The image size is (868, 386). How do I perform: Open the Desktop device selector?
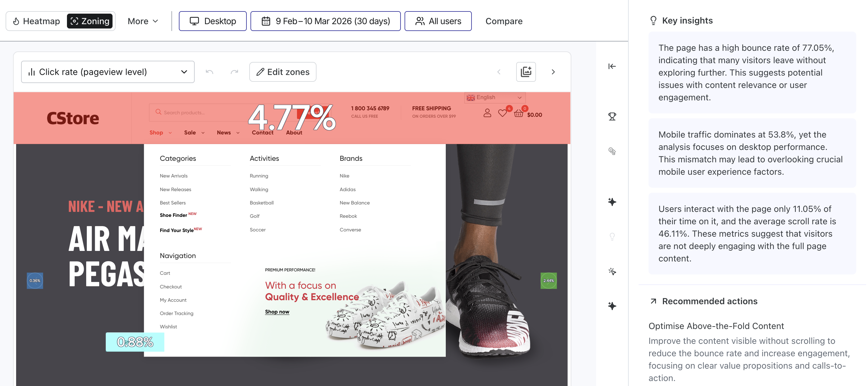(213, 21)
